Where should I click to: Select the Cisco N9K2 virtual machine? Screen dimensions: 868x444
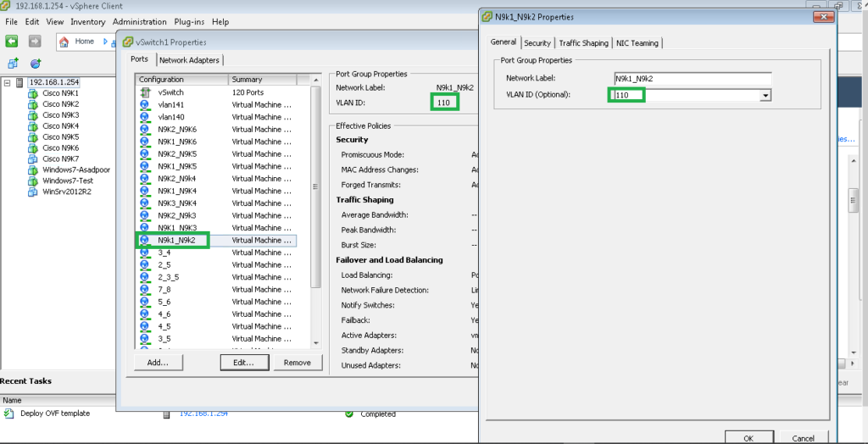(x=60, y=104)
